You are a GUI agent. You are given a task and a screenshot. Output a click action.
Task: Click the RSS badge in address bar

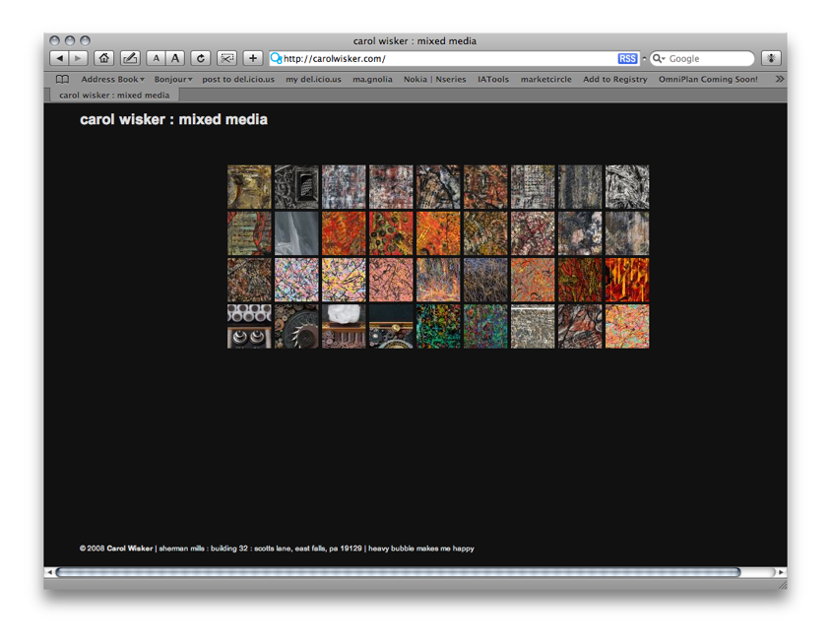pos(627,59)
